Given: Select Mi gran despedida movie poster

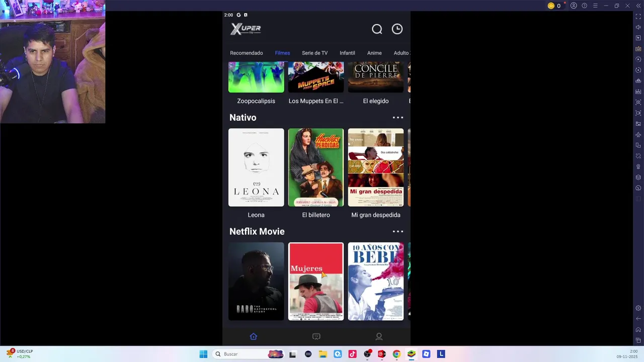Looking at the screenshot, I should (x=376, y=167).
